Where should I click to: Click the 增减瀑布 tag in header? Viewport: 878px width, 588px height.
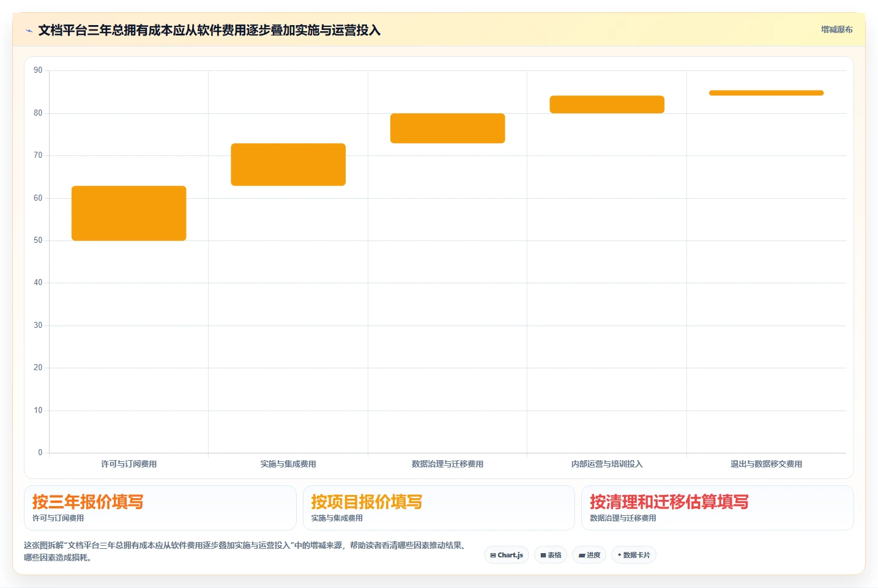pyautogui.click(x=836, y=29)
